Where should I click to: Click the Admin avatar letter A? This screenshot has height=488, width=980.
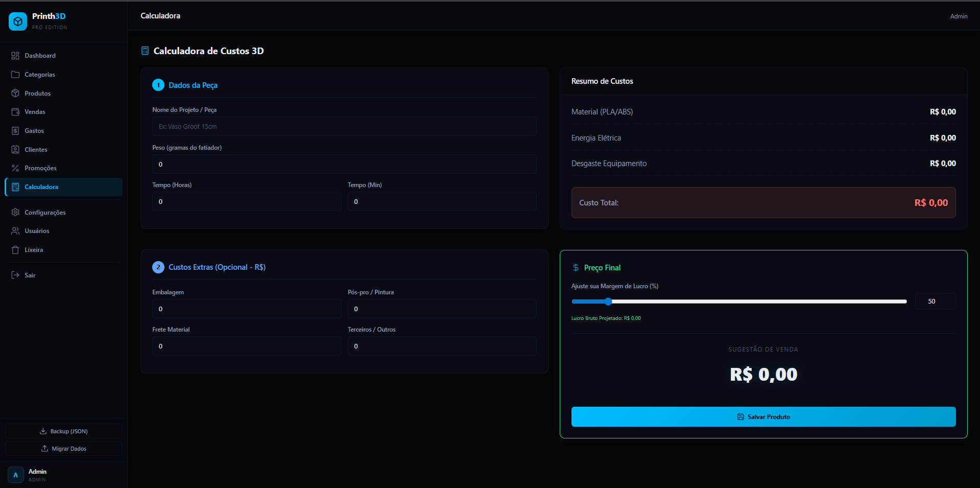[16, 475]
